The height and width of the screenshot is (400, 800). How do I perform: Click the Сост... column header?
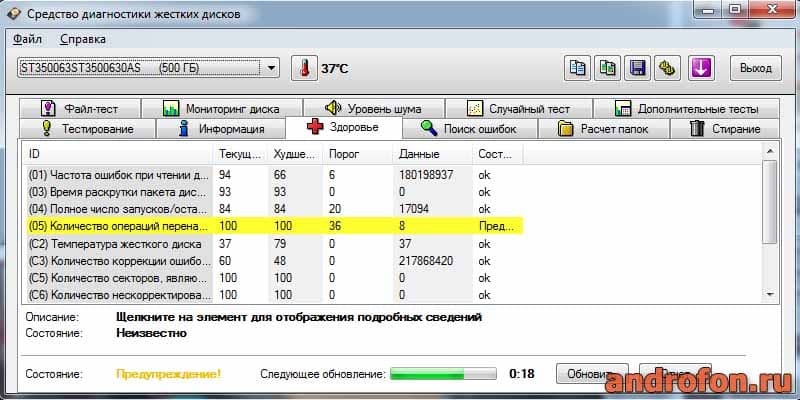click(x=498, y=154)
